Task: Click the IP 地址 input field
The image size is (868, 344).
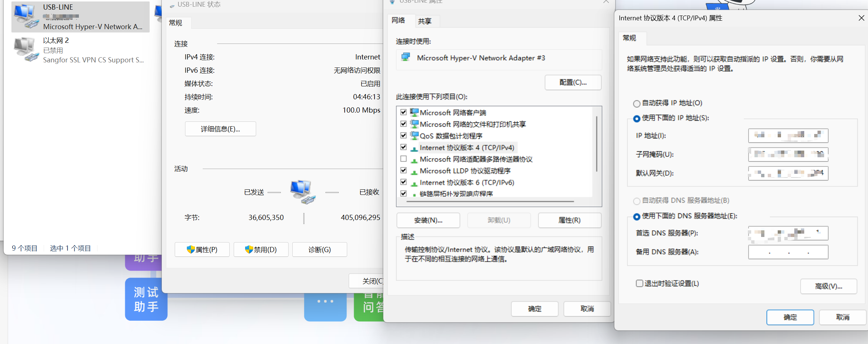Action: click(x=788, y=135)
